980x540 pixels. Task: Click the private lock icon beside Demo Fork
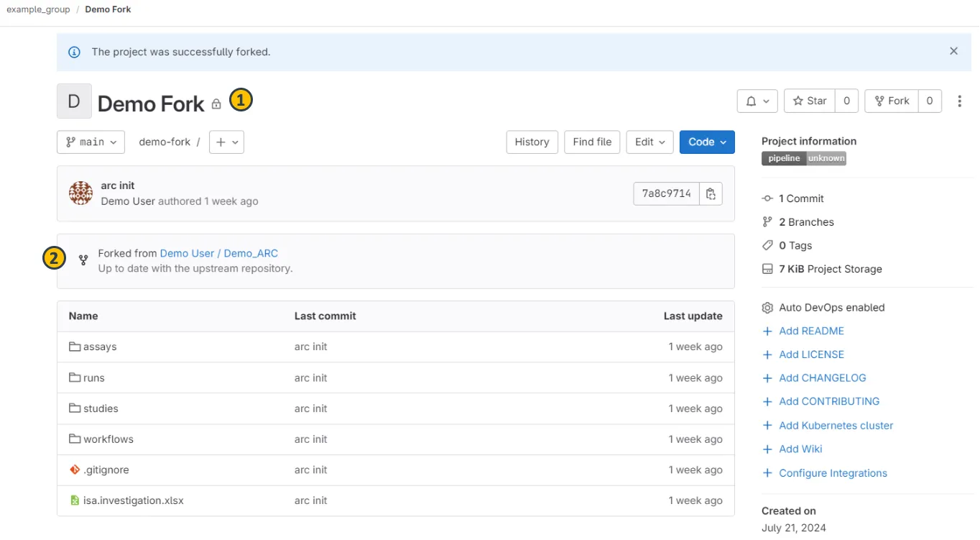pos(216,104)
